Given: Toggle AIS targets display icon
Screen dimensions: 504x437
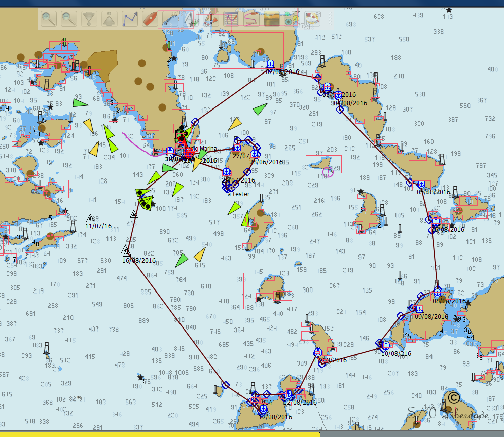Looking at the screenshot, I should pyautogui.click(x=210, y=20).
